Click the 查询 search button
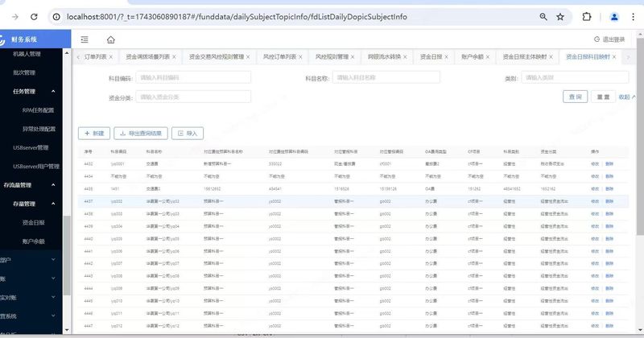 pyautogui.click(x=575, y=97)
